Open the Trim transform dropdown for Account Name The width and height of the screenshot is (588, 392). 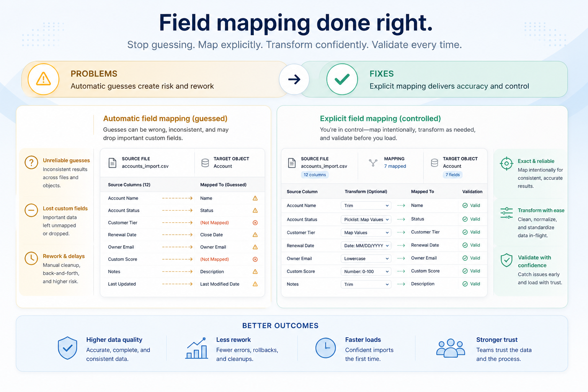366,206
